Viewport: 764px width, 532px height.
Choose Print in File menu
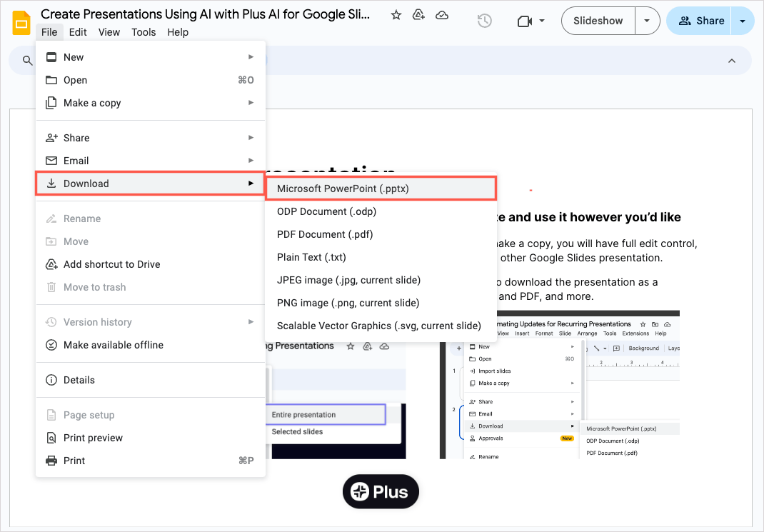coord(151,461)
